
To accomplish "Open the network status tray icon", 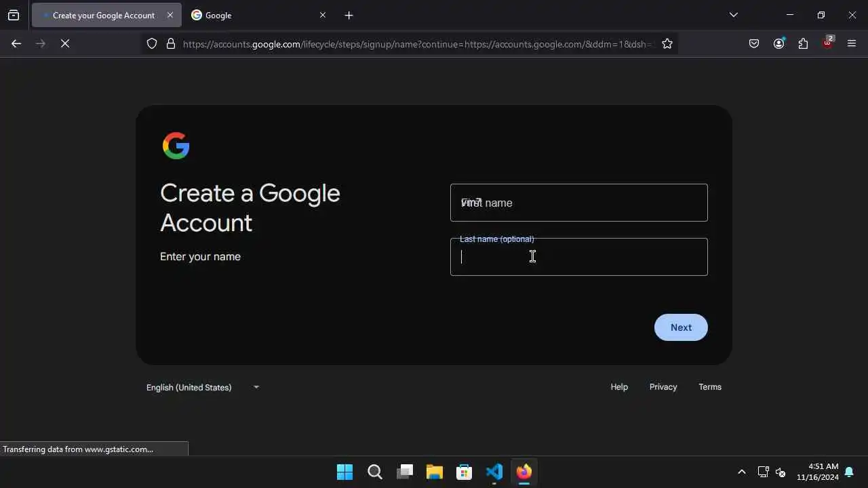I will click(x=763, y=472).
